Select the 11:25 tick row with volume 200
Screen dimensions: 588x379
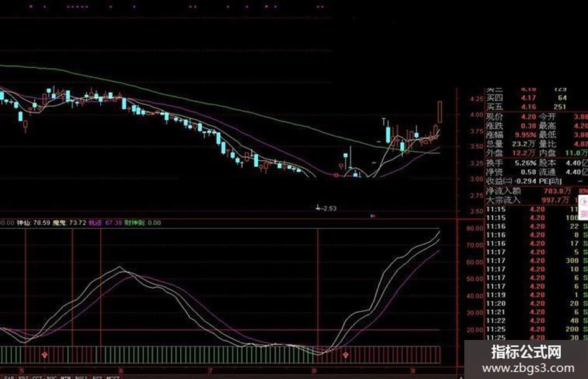point(537,329)
